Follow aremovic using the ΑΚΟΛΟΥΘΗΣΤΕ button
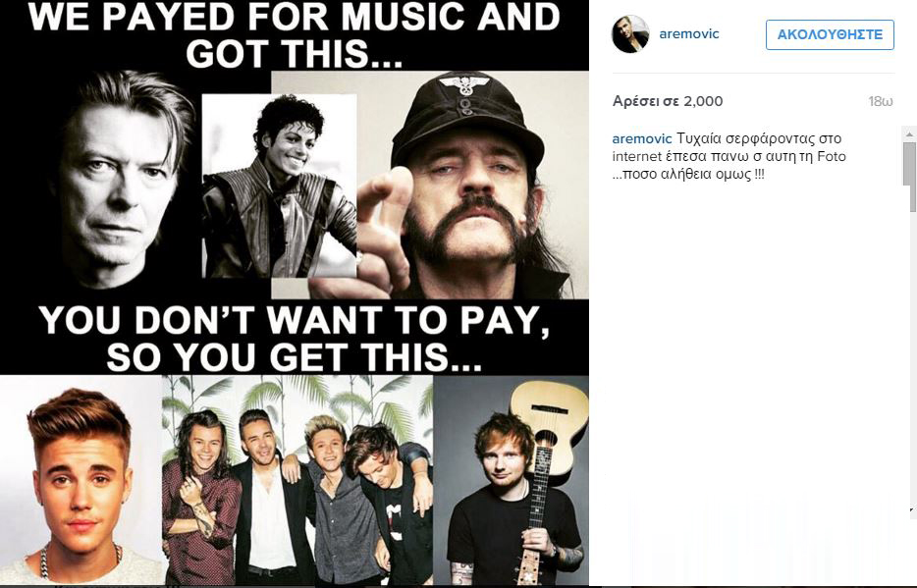917x588 pixels. 830,34
